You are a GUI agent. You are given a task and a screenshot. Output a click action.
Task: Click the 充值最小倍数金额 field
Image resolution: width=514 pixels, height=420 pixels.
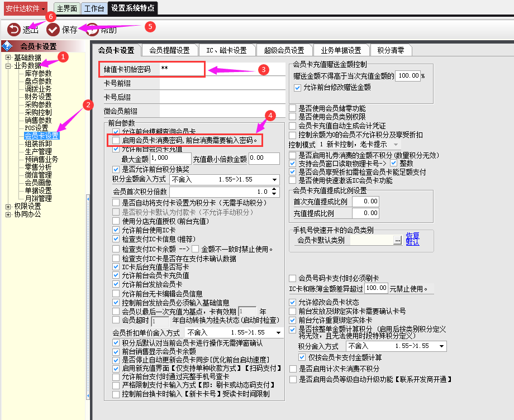264,158
